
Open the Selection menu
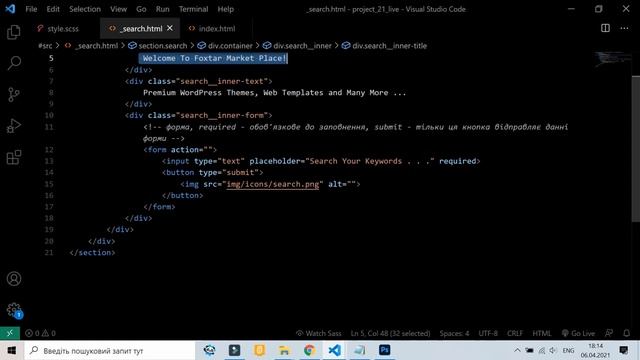[84, 9]
